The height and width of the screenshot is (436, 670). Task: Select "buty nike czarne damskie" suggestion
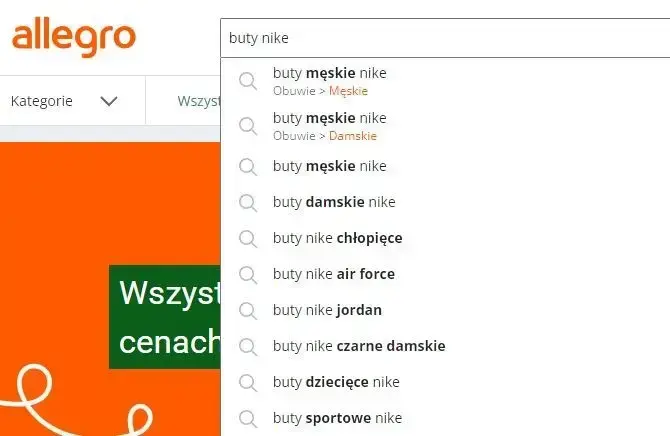click(x=359, y=346)
